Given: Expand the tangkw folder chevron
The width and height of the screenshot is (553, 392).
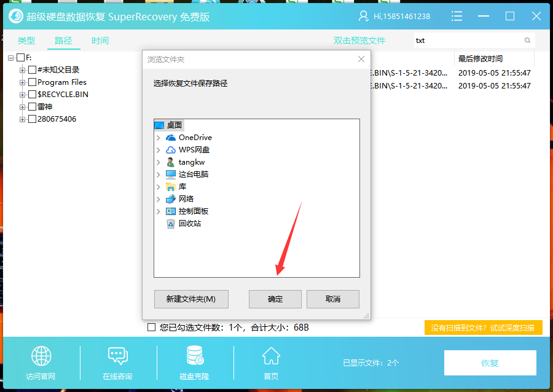Looking at the screenshot, I should tap(159, 162).
